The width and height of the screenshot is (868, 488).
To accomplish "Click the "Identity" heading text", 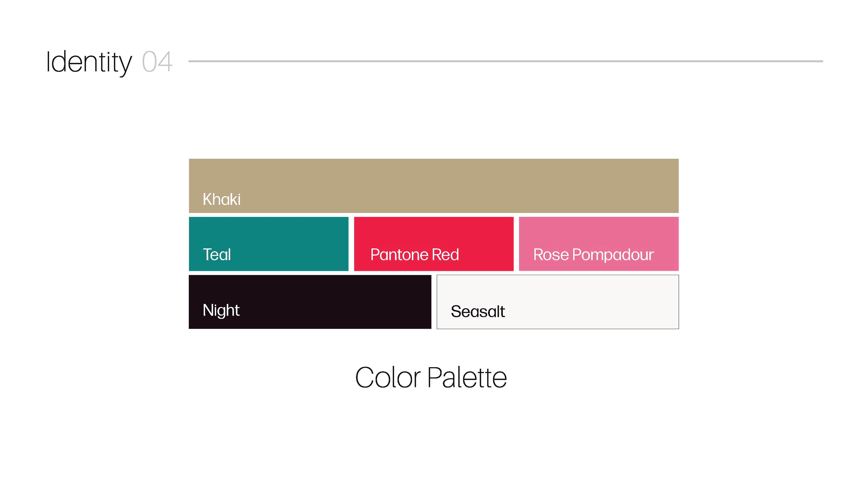I will click(89, 62).
